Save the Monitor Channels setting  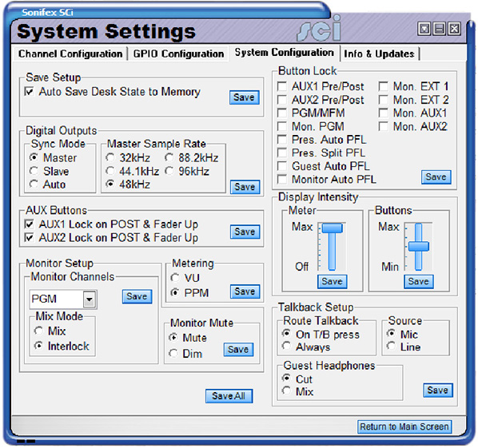tap(137, 296)
